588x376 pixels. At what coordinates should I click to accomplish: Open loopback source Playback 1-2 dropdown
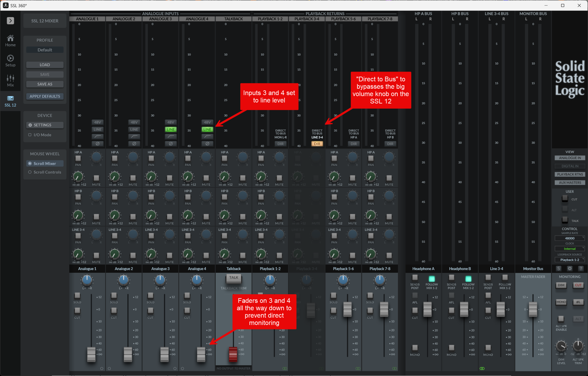[x=570, y=260]
